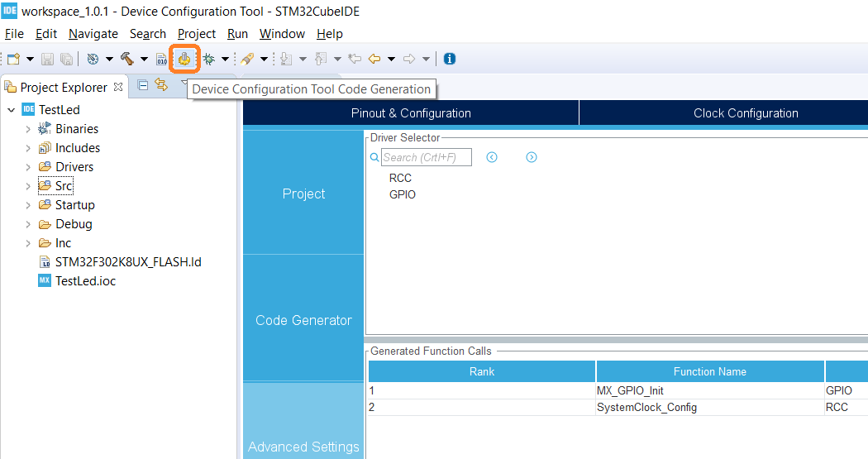Select RCC in the Driver Selector
868x459 pixels.
tap(400, 178)
